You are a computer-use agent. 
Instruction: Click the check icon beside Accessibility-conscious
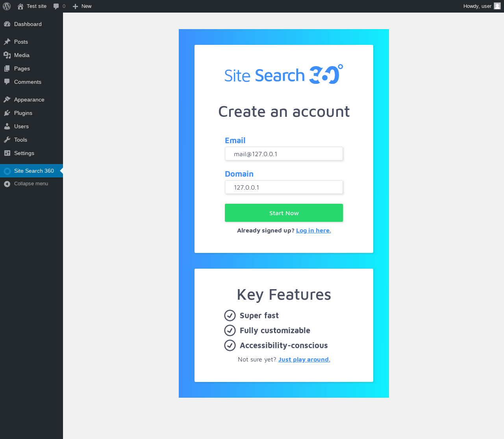tap(230, 345)
